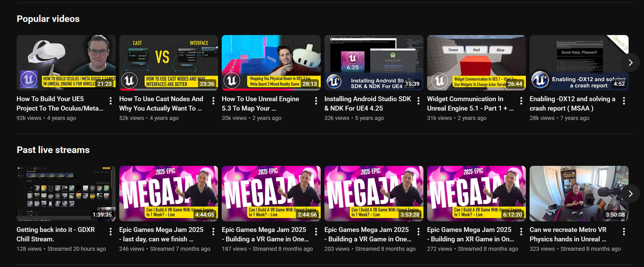
Task: Click '246 views • Streamed 7 months ago' text
Action: 165,249
